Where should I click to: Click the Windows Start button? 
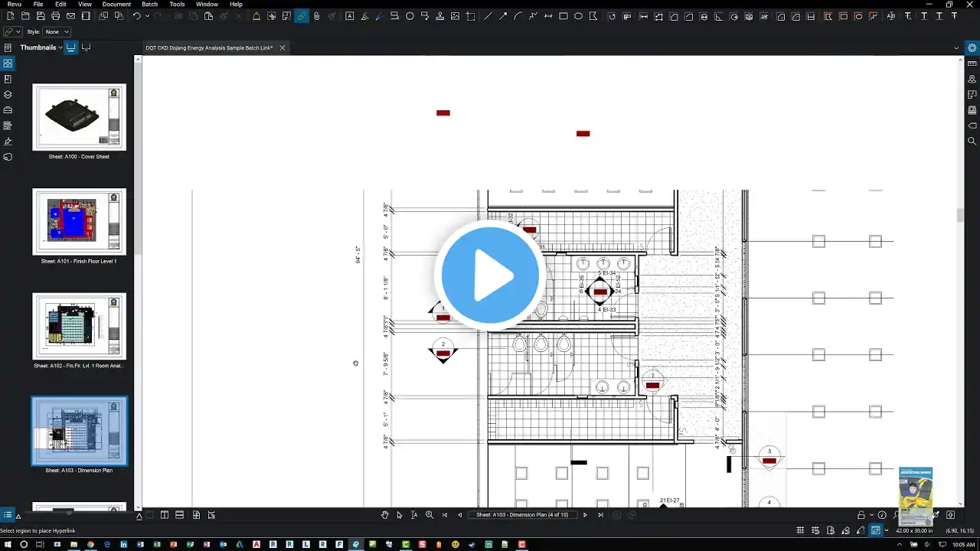pos(7,545)
